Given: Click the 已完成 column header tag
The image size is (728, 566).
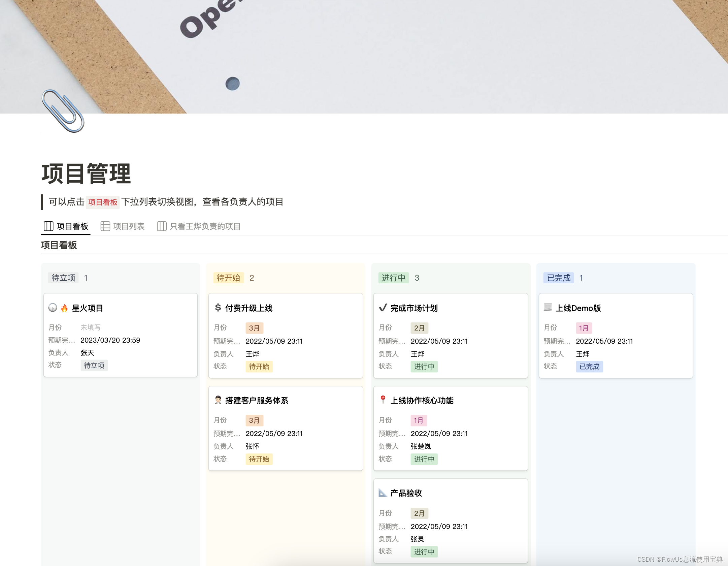Looking at the screenshot, I should pos(559,278).
